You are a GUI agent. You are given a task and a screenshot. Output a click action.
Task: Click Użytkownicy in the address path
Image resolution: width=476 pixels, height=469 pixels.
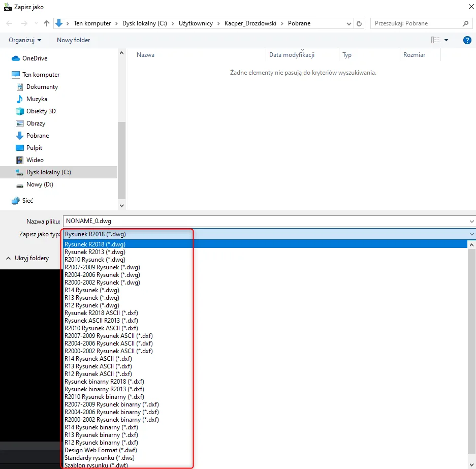click(196, 23)
